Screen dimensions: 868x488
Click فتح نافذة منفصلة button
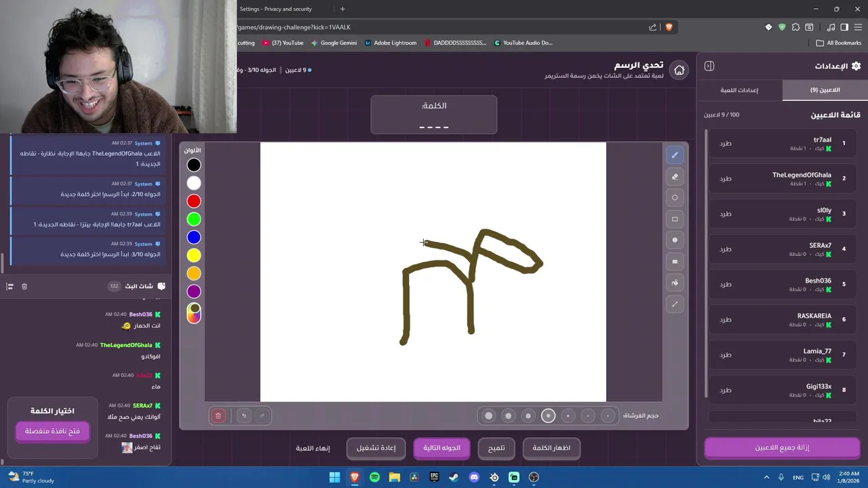coord(52,431)
